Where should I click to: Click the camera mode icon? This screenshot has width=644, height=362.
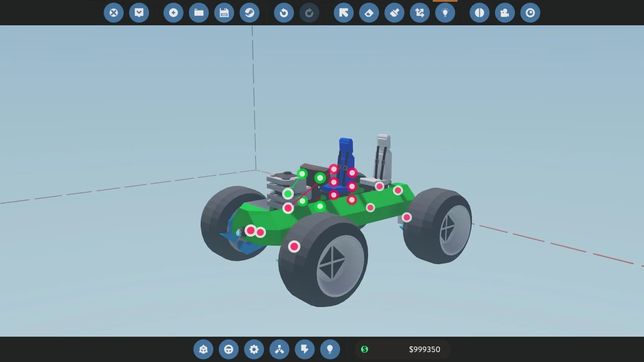pyautogui.click(x=504, y=13)
